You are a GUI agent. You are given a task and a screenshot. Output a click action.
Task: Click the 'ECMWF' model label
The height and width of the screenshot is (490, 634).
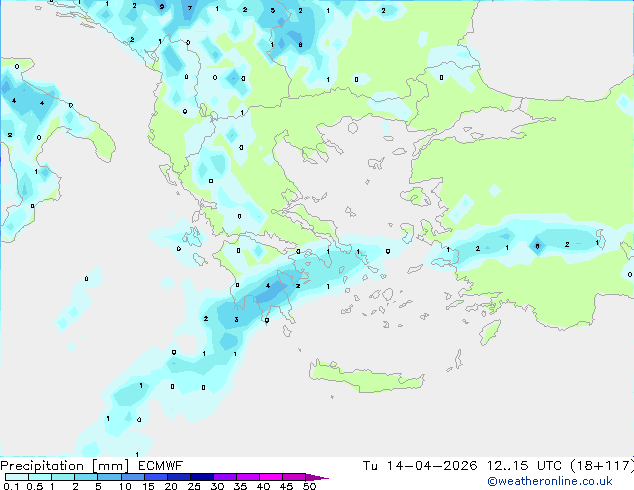tap(160, 466)
